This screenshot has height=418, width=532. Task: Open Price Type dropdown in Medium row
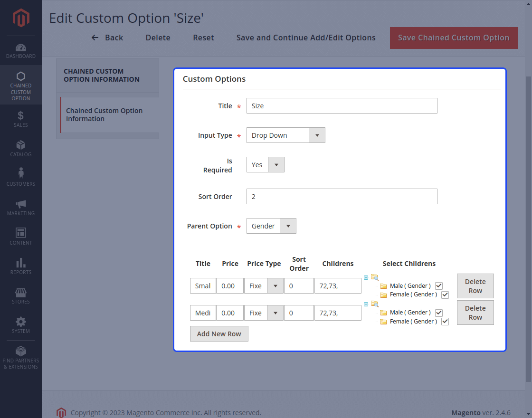[264, 313]
